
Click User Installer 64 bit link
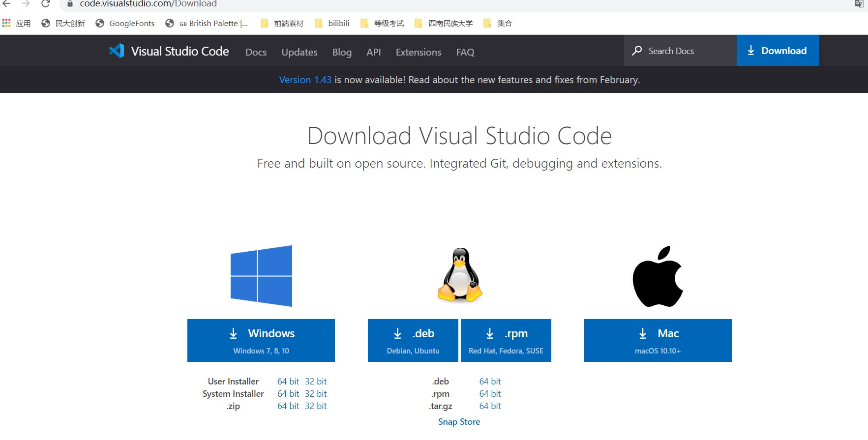[288, 381]
